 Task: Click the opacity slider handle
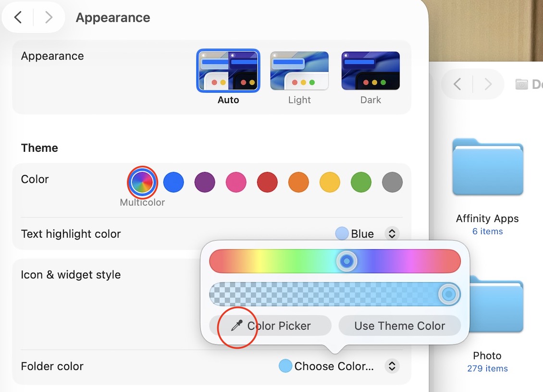click(x=449, y=294)
